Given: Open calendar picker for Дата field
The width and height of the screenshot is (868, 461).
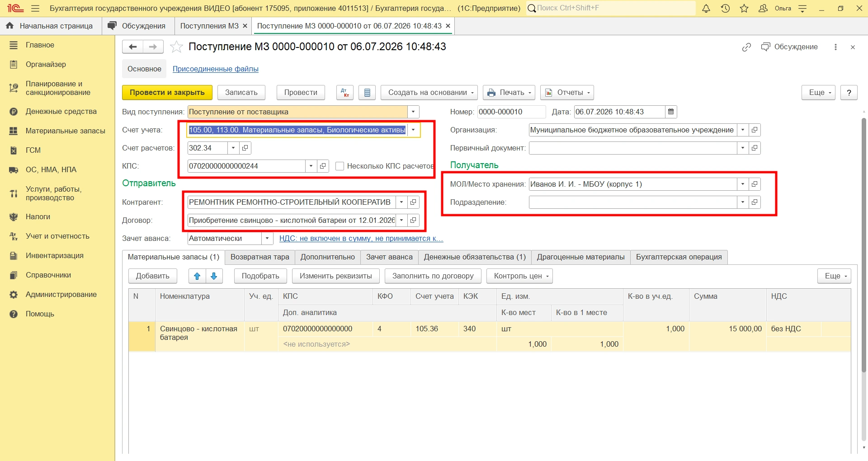Looking at the screenshot, I should pyautogui.click(x=671, y=112).
